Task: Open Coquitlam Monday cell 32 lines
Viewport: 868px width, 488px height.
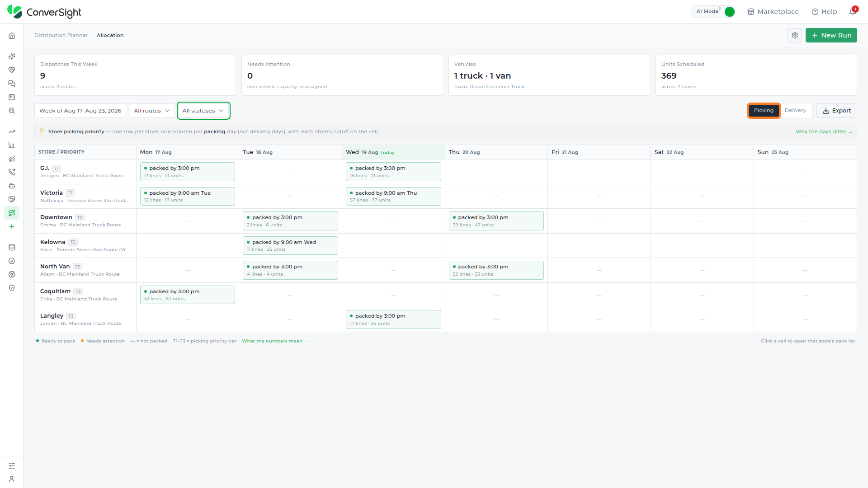Action: [x=187, y=295]
